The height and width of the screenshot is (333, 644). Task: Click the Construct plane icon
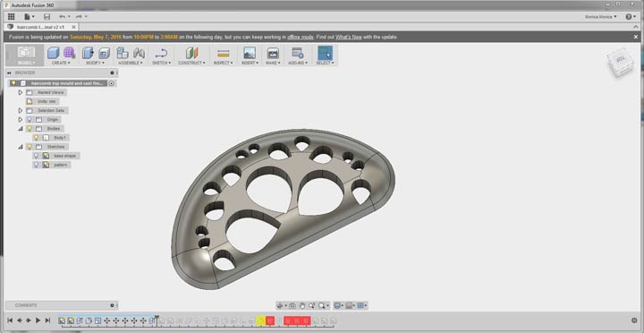pos(191,53)
